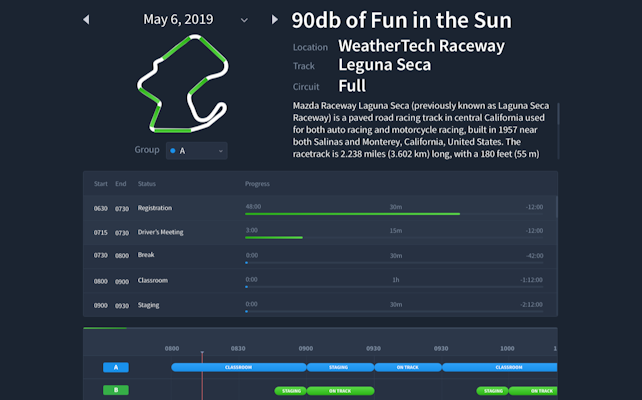The width and height of the screenshot is (642, 400).
Task: Click the red current-time marker in timeline
Action: [202, 375]
